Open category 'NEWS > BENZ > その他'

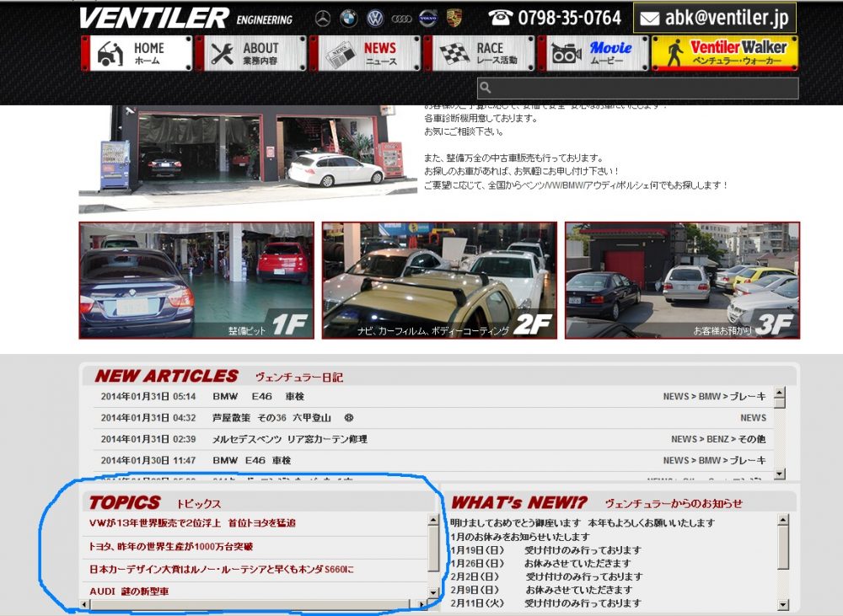click(718, 439)
